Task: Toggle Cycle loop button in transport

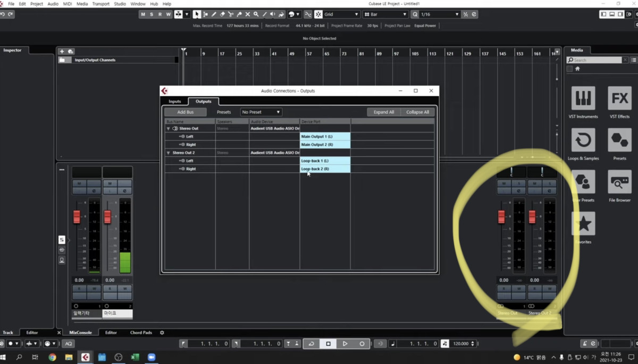Action: click(x=312, y=344)
